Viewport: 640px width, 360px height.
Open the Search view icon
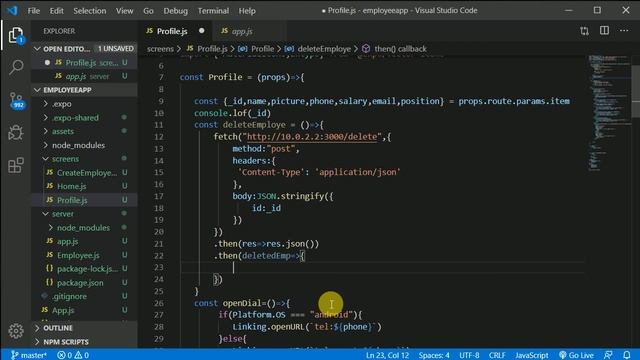pyautogui.click(x=16, y=67)
